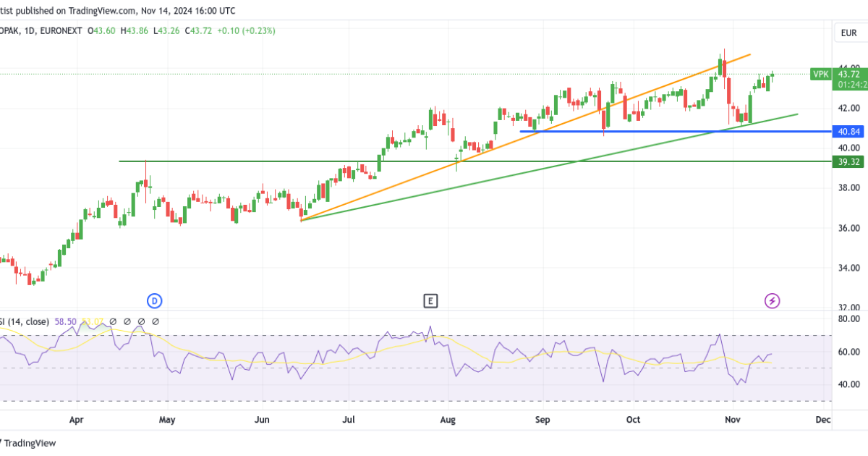Click the 43.72 current price label
The height and width of the screenshot is (456, 868).
tap(848, 73)
